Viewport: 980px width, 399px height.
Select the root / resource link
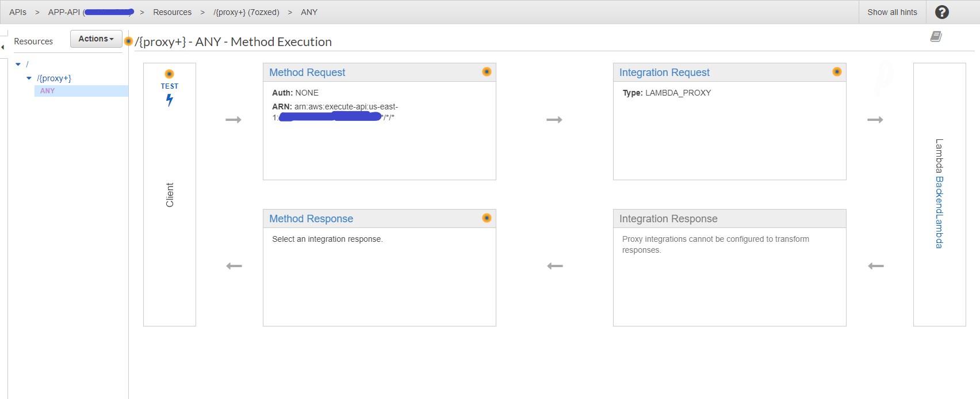click(x=27, y=64)
